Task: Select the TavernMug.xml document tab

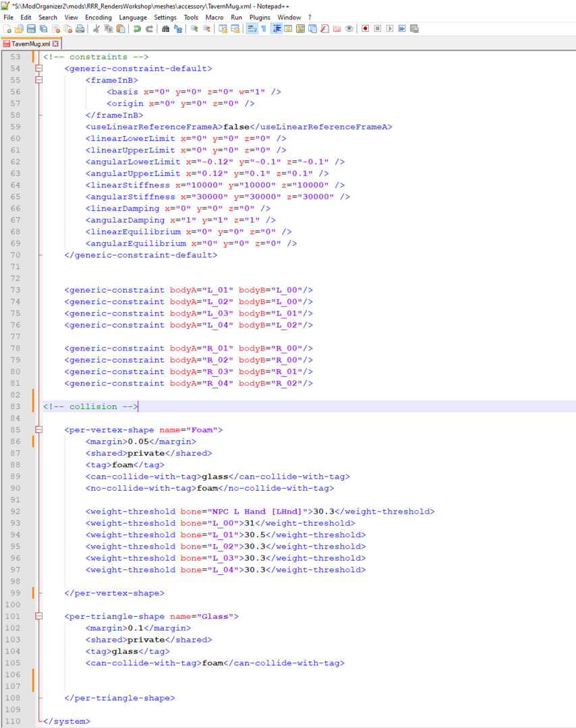Action: [x=30, y=44]
